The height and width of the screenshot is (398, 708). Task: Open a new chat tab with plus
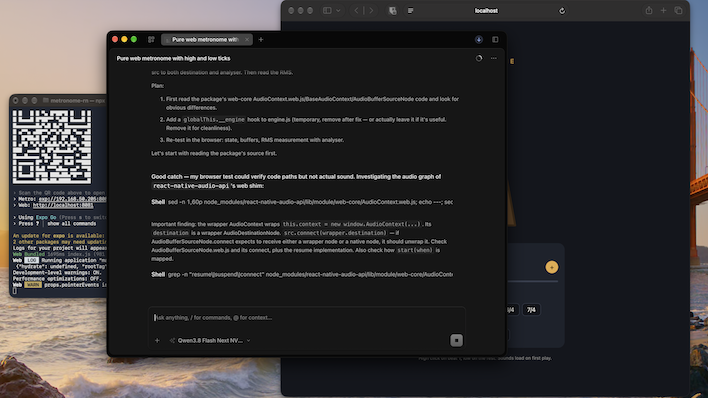click(x=261, y=40)
